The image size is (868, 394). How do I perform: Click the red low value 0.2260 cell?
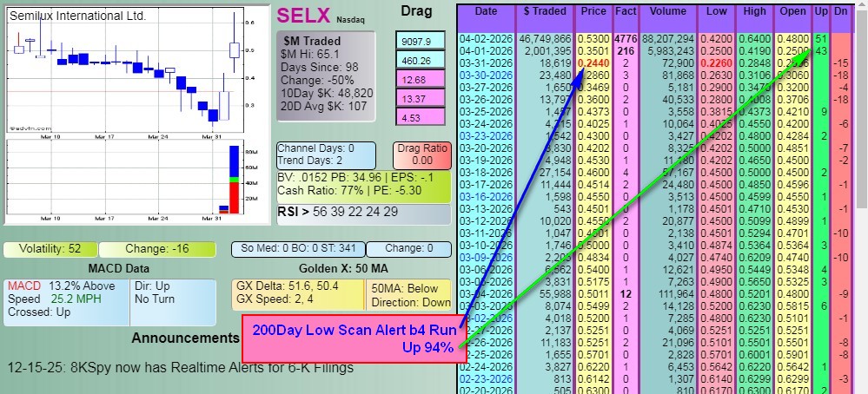pos(716,63)
